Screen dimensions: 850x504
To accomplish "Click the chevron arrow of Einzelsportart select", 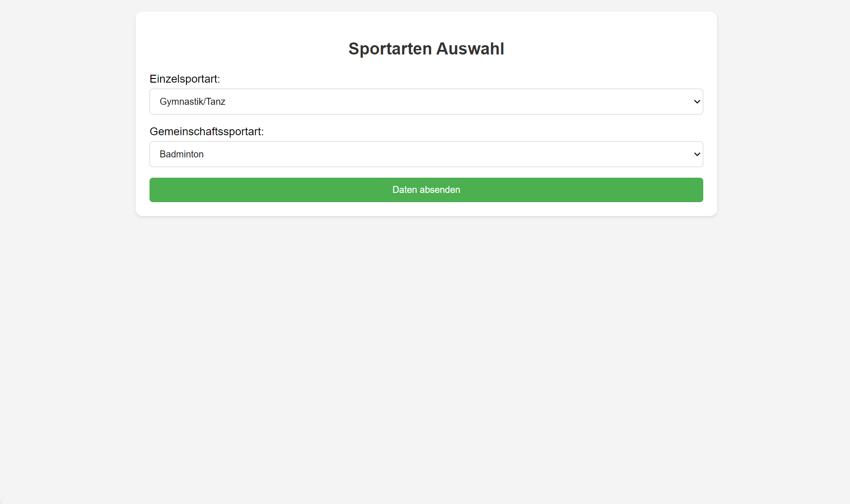I will (697, 102).
